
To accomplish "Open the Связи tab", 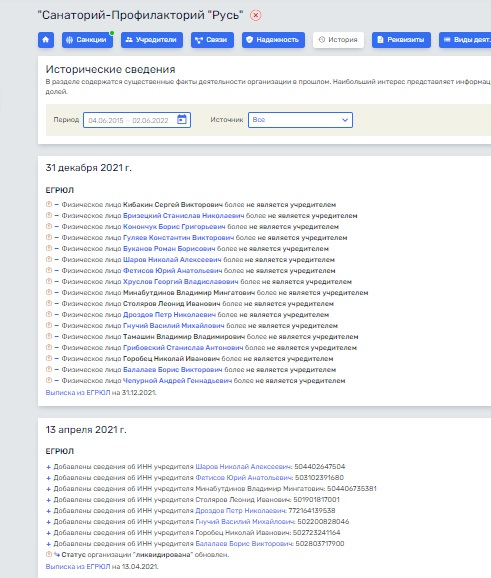I will [x=212, y=40].
